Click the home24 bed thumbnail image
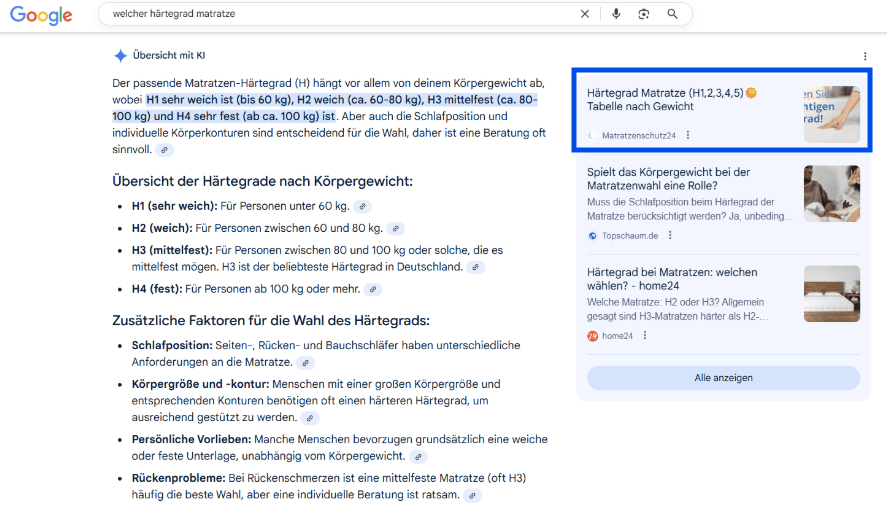 832,294
